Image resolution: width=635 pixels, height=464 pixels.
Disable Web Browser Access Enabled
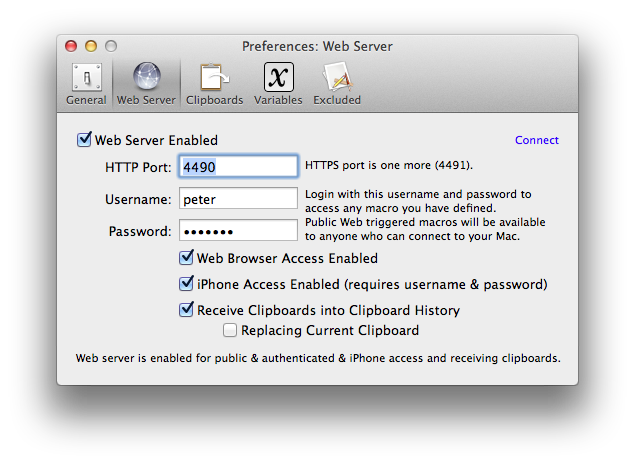click(x=186, y=258)
